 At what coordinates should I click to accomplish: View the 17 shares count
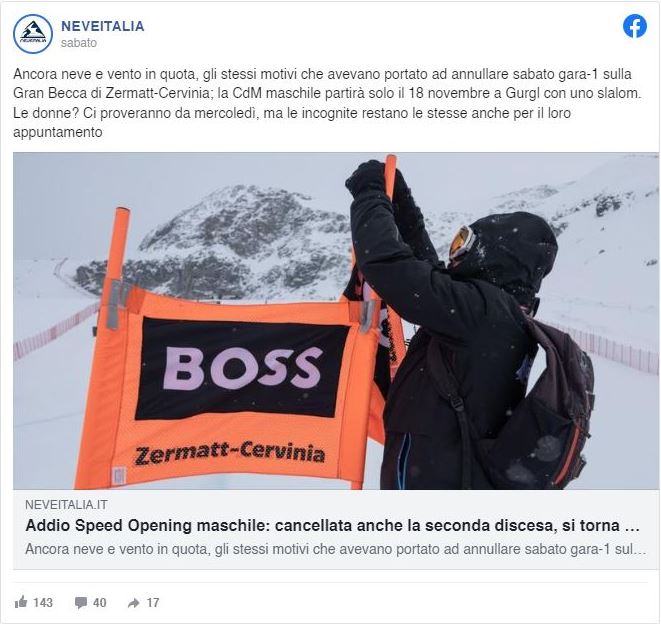click(153, 603)
